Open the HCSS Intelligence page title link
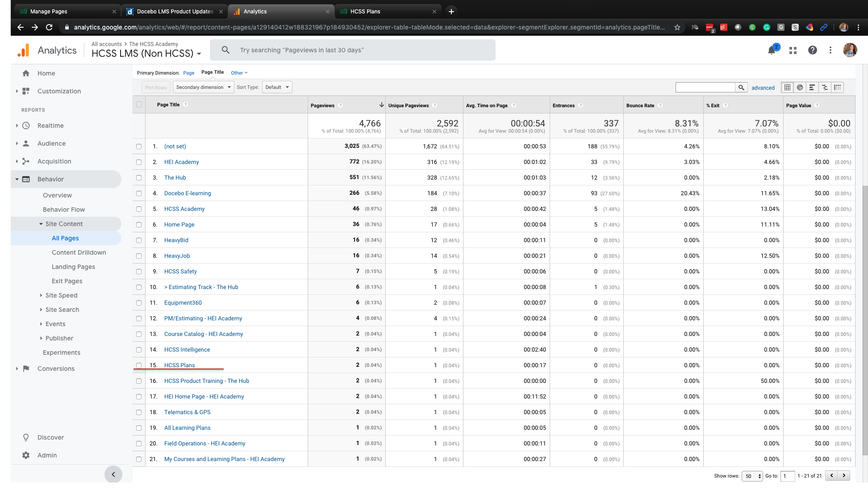Viewport: 868px width, 495px height. point(187,350)
